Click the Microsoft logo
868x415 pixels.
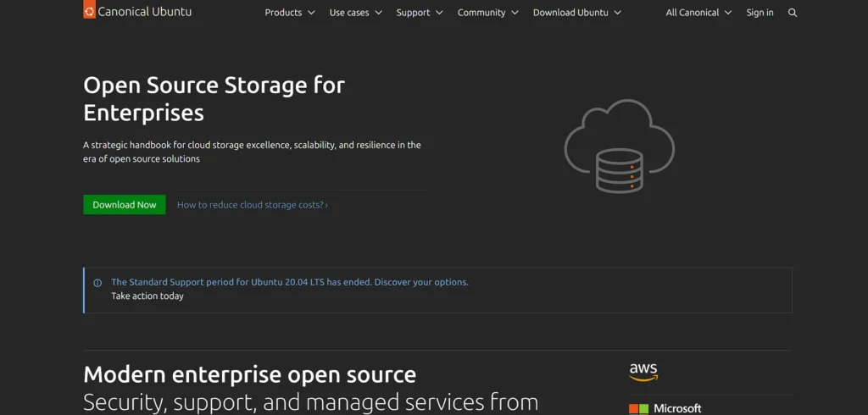click(x=665, y=408)
